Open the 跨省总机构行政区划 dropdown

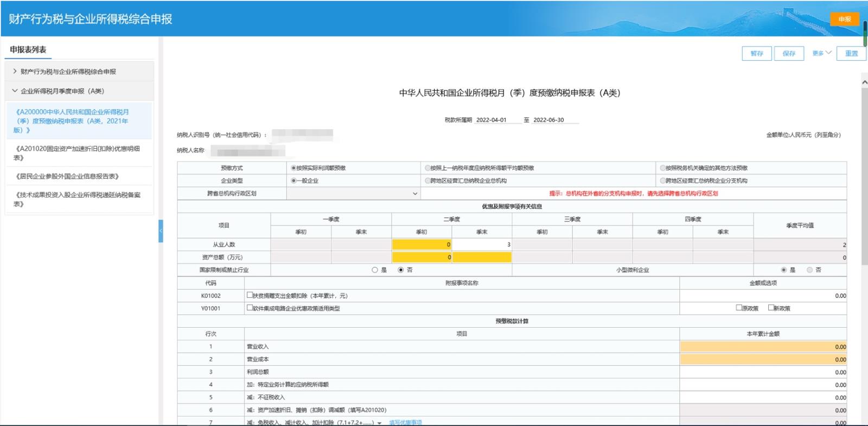(353, 194)
